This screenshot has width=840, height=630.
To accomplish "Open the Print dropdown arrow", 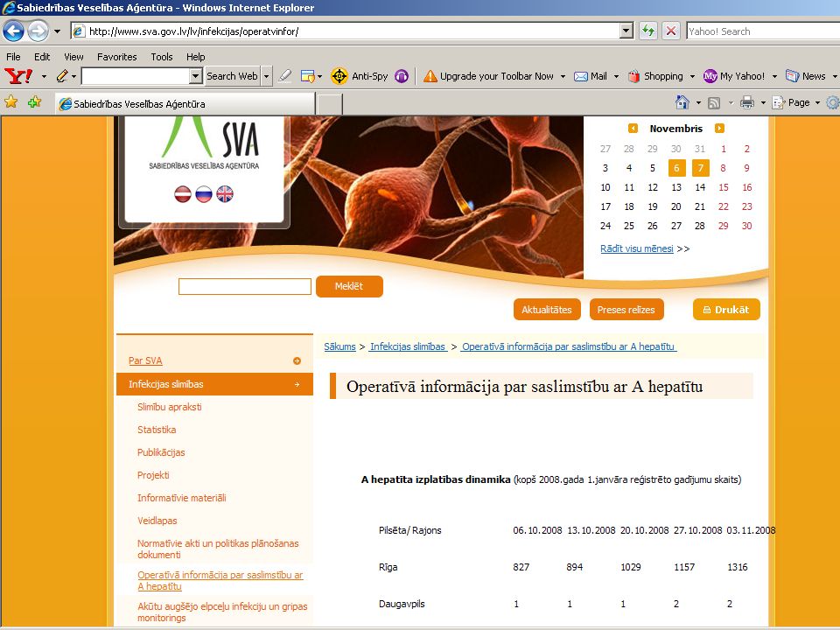I will click(763, 102).
